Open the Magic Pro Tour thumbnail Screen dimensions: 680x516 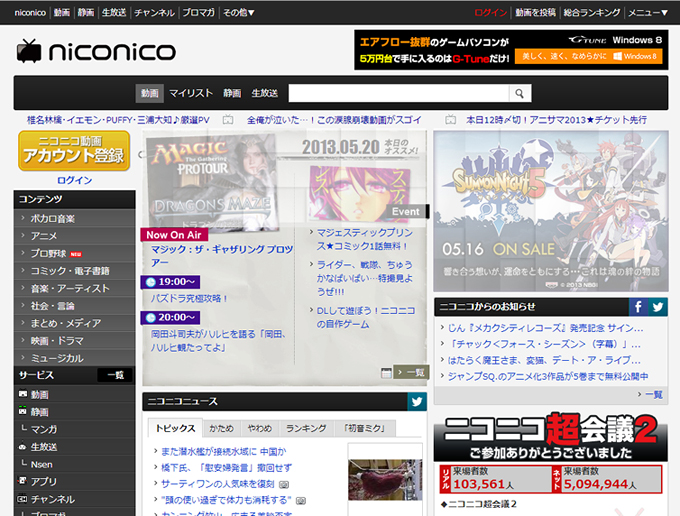(212, 182)
